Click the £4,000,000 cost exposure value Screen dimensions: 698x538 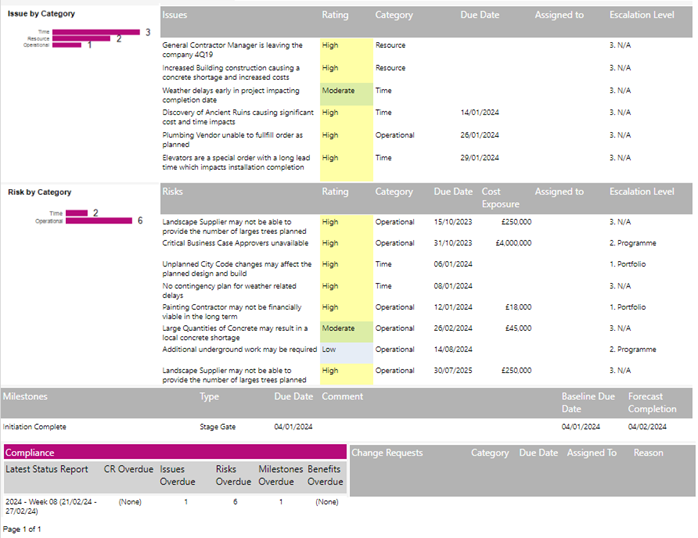click(512, 243)
